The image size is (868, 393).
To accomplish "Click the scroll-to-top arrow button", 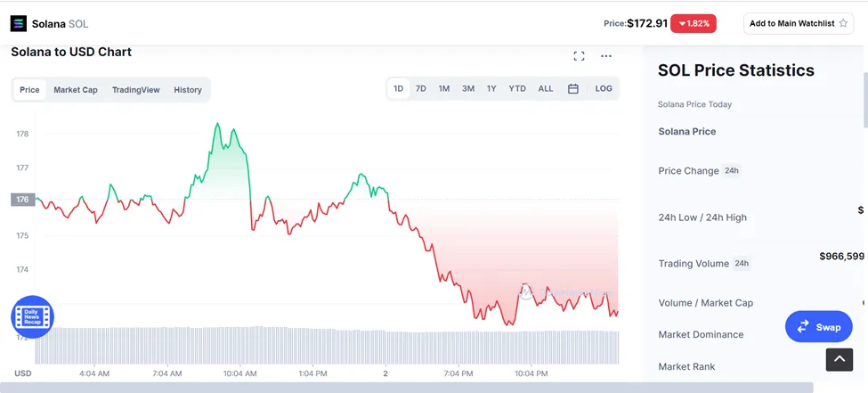I will [840, 360].
